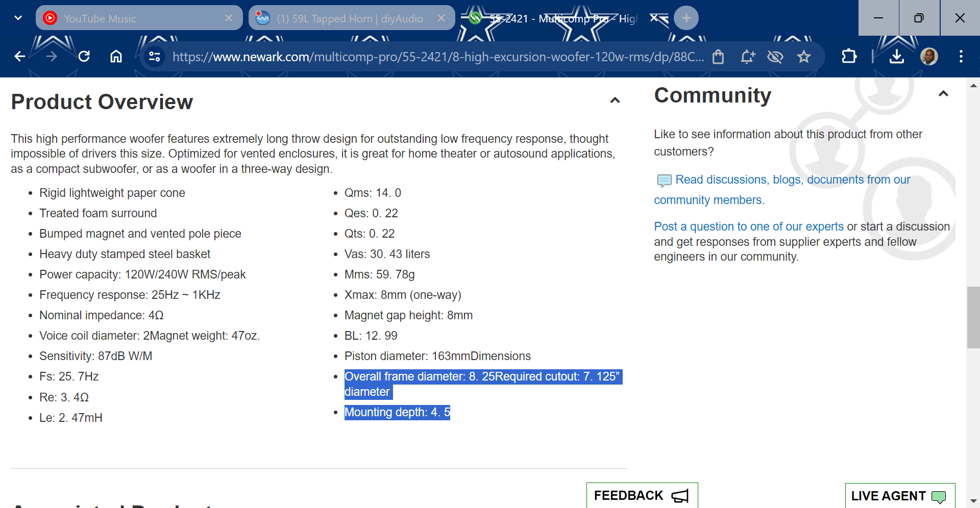Click Post a question to experts link

[749, 226]
